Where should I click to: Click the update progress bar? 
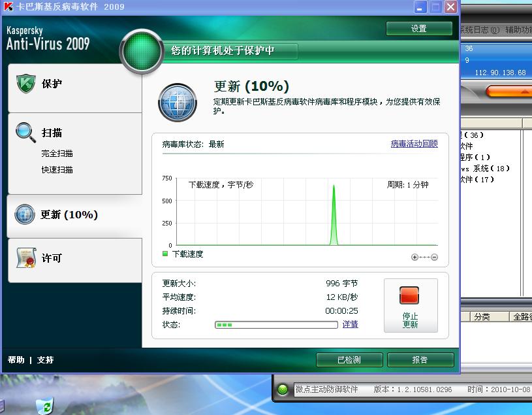[x=276, y=325]
